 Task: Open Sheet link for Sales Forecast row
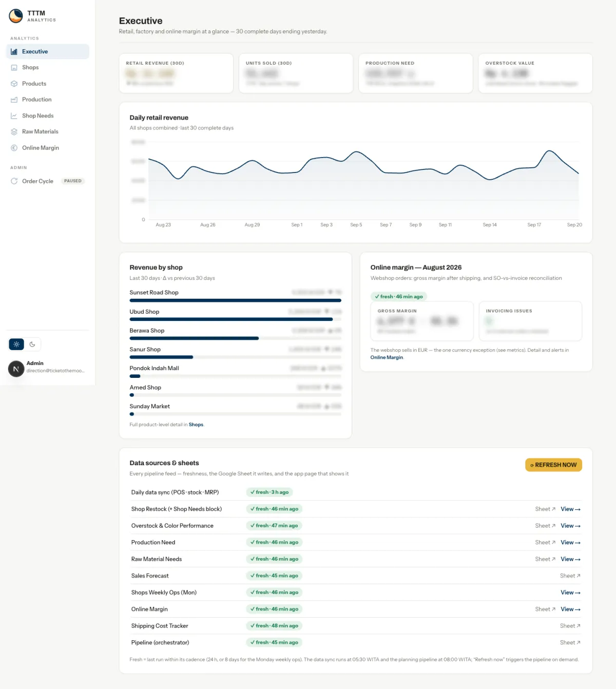click(570, 576)
